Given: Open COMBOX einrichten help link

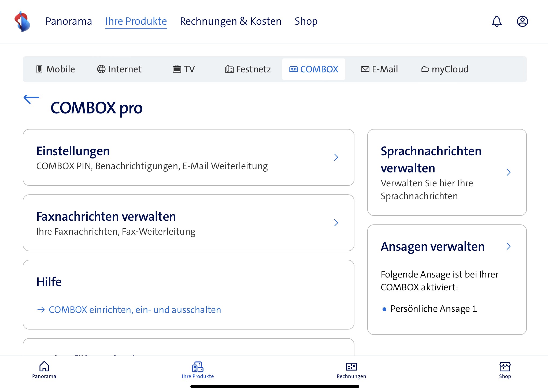Looking at the screenshot, I should (x=135, y=310).
